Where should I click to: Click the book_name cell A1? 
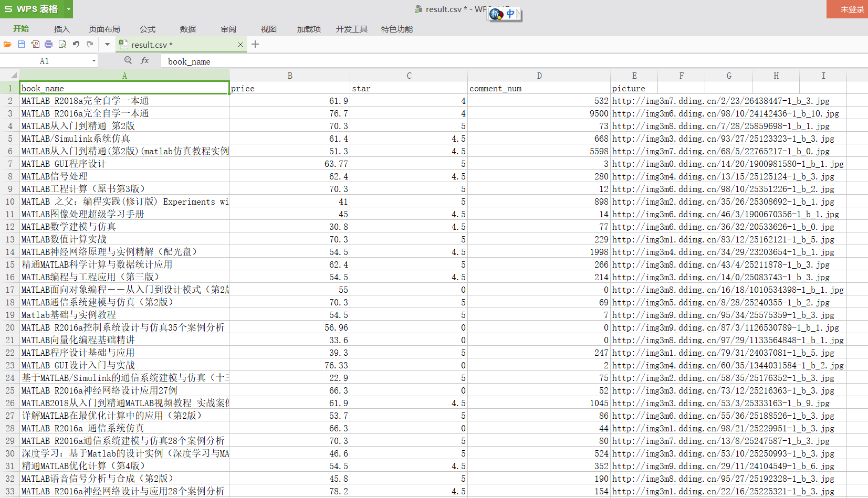(x=124, y=88)
